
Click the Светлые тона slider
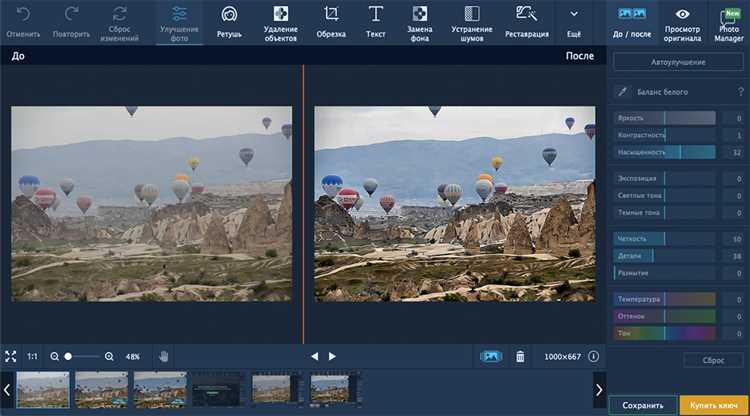coord(664,196)
